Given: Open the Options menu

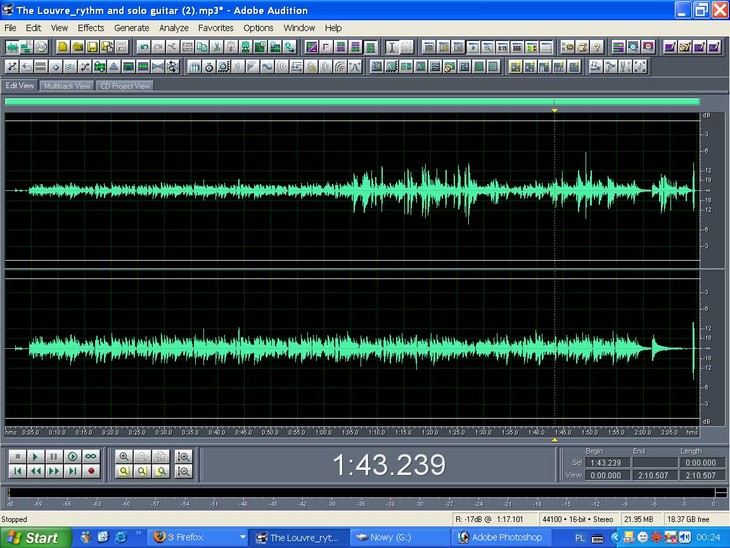Looking at the screenshot, I should (258, 28).
